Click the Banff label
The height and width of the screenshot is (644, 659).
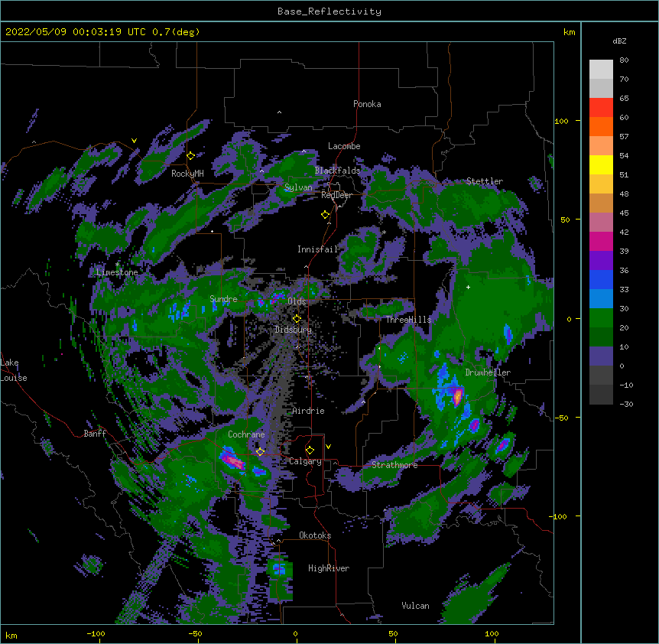(95, 434)
